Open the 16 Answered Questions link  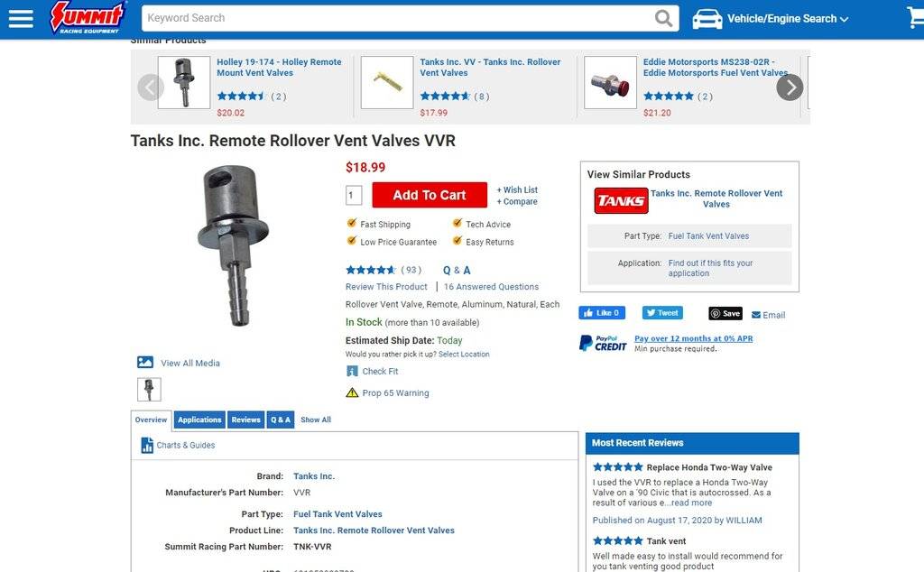pyautogui.click(x=491, y=287)
